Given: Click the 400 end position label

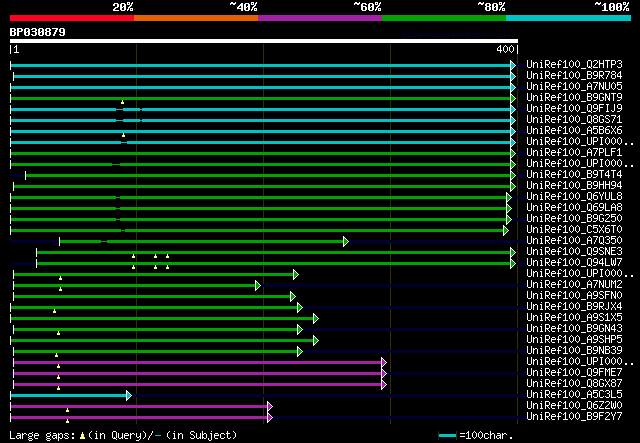Looking at the screenshot, I should (505, 49).
